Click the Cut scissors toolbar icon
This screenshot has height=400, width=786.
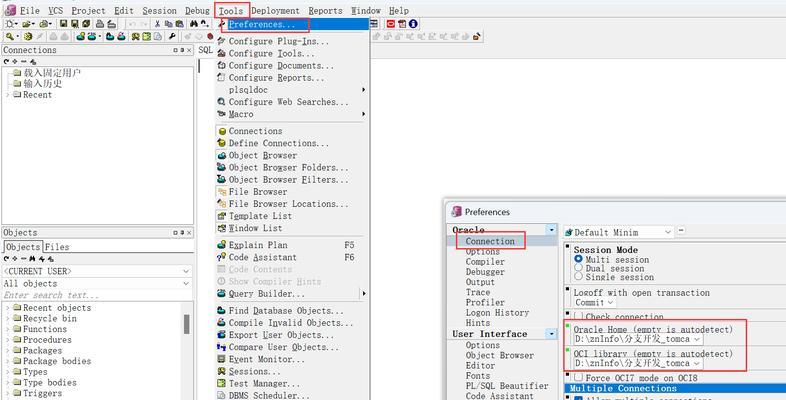(x=157, y=24)
